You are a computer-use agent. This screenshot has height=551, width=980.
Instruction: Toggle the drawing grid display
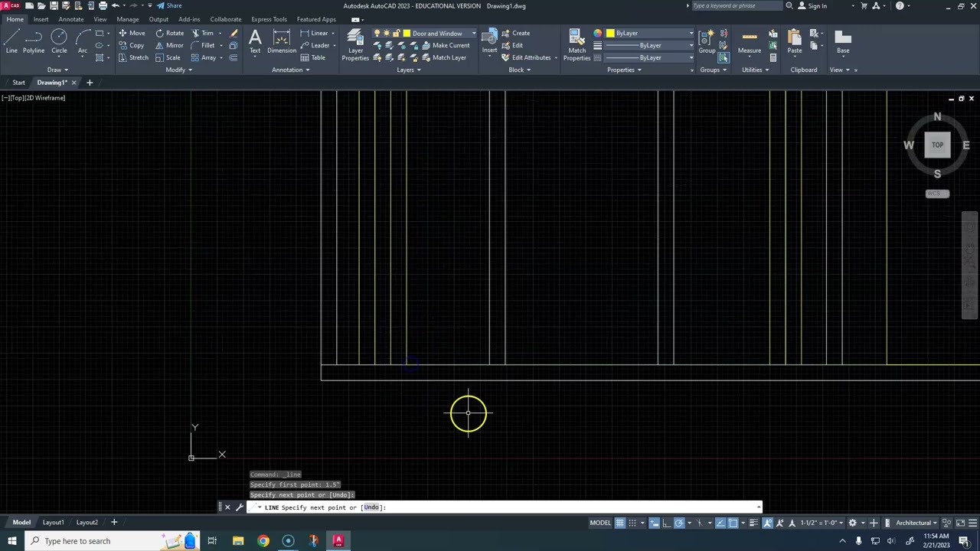[620, 523]
